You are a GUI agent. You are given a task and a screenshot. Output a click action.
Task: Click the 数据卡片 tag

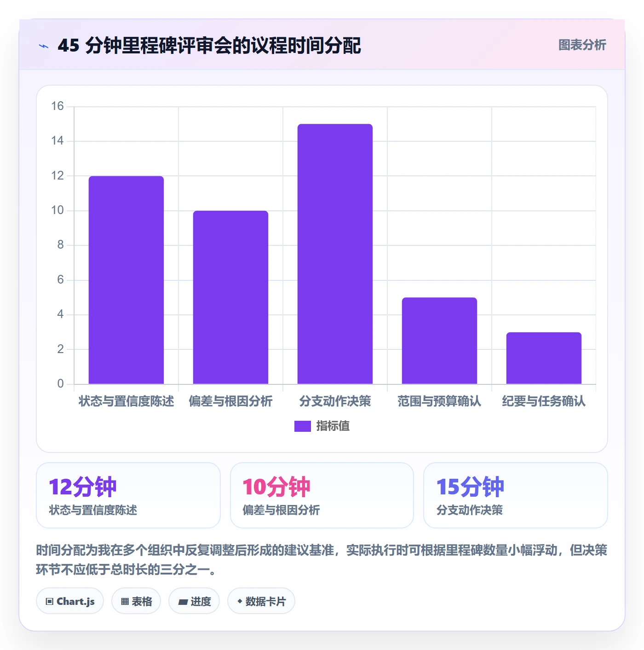tap(261, 601)
